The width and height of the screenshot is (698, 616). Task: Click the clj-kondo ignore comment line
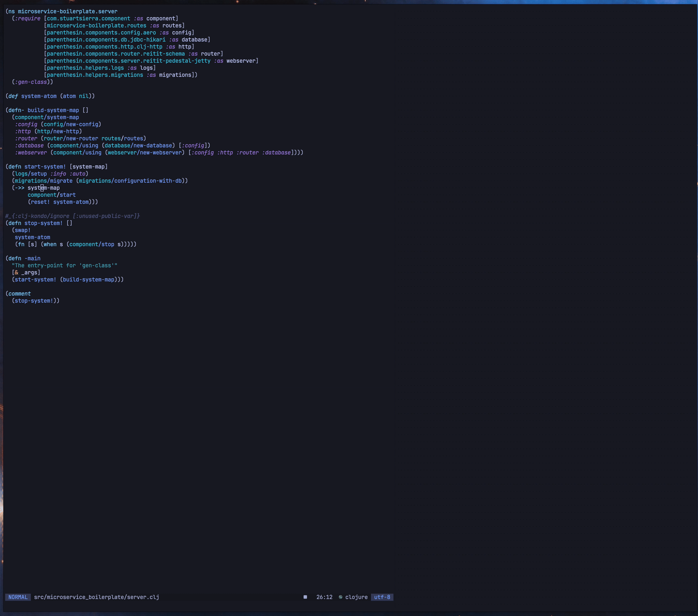click(x=72, y=216)
